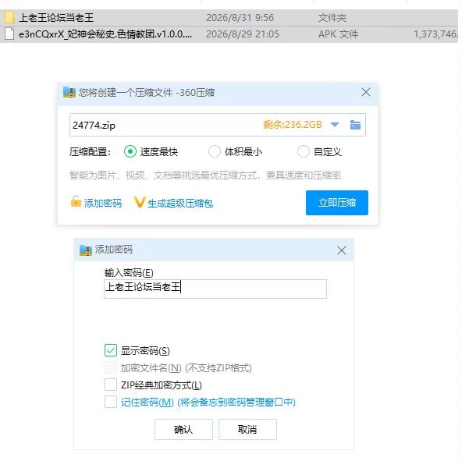
Task: Click the 剩余:236.2GB free space text
Action: pyautogui.click(x=293, y=125)
